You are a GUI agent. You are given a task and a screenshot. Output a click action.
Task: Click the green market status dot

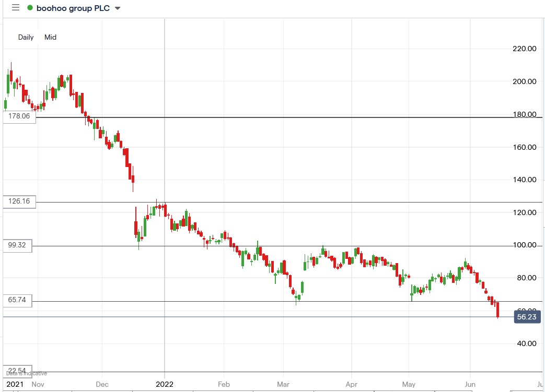click(x=30, y=8)
